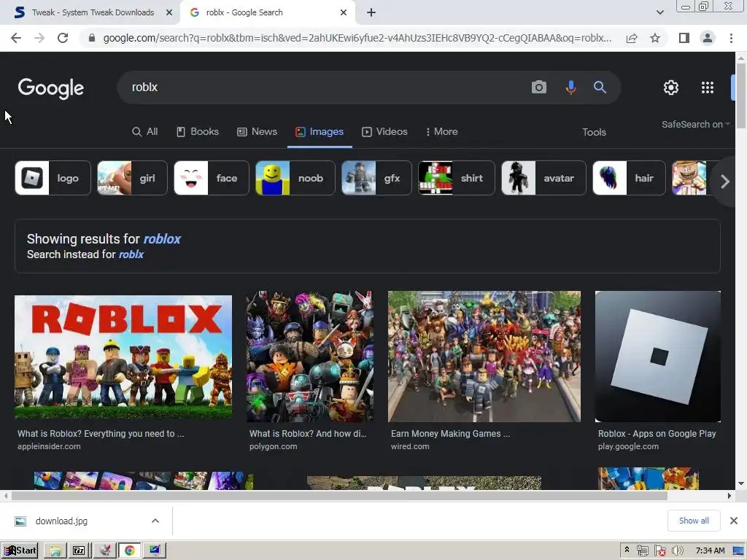The width and height of the screenshot is (747, 560).
Task: Open Chrome three-dot menu
Action: 731,38
